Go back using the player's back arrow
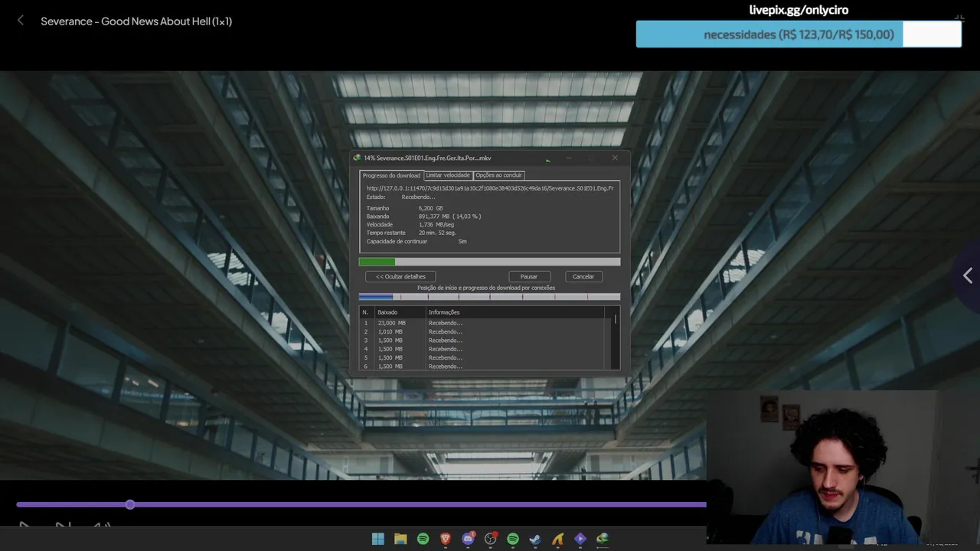980x551 pixels. pos(21,21)
